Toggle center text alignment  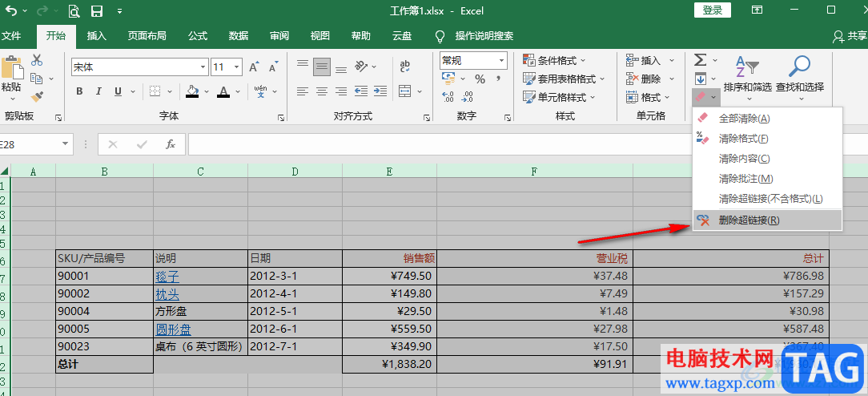(322, 91)
